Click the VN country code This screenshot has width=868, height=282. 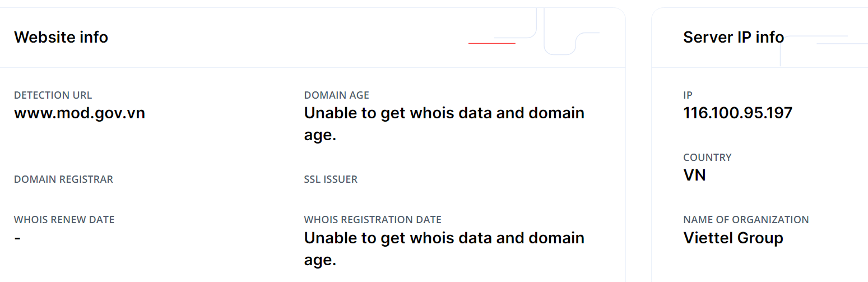[x=694, y=175]
